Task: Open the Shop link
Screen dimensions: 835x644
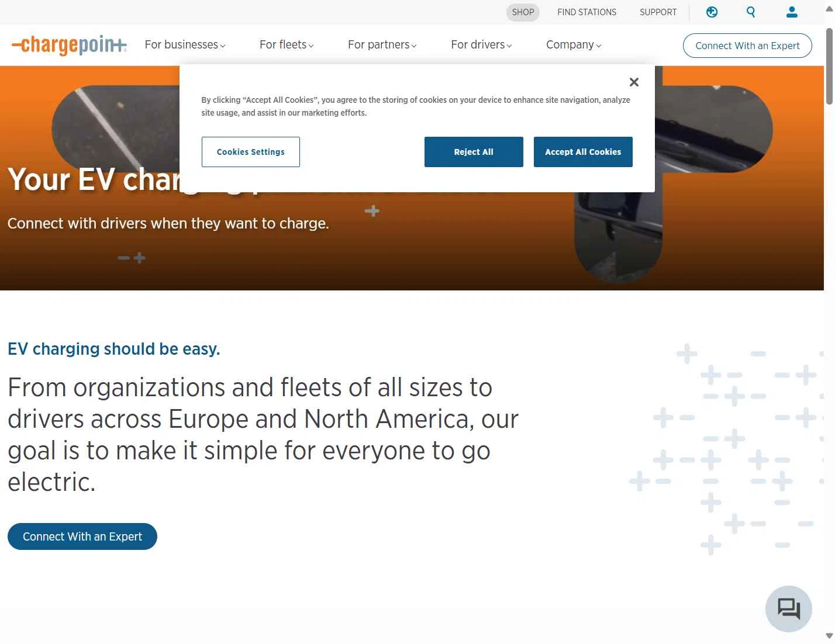Action: (523, 12)
